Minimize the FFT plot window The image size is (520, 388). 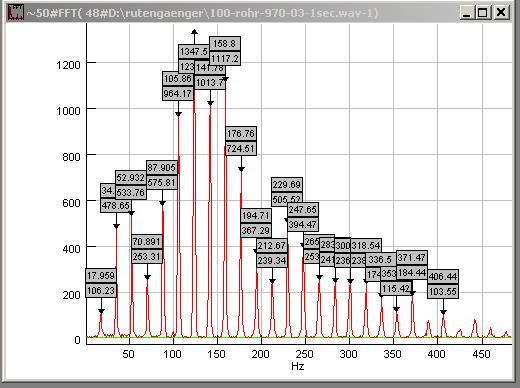[x=467, y=13]
